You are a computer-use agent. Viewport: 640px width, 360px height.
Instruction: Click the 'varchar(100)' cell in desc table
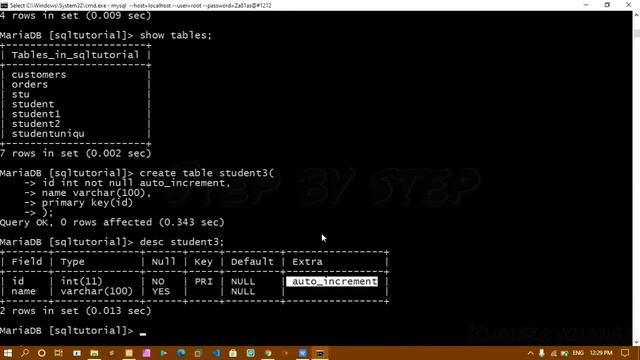click(x=97, y=291)
